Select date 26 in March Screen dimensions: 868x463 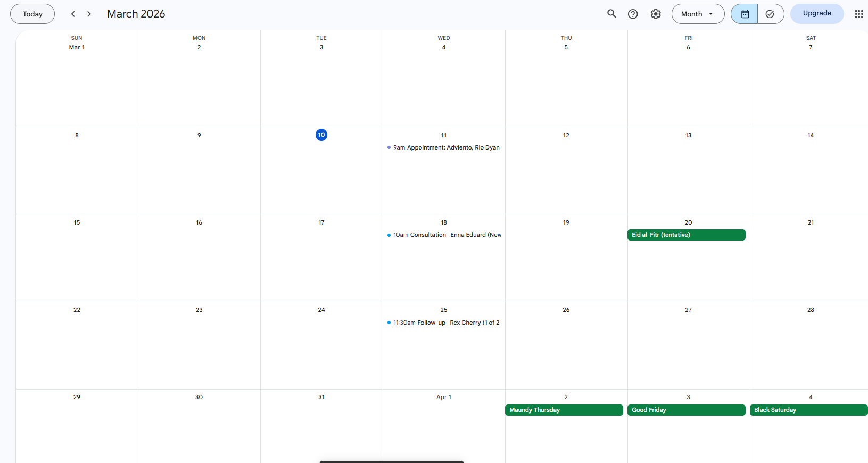pos(566,310)
